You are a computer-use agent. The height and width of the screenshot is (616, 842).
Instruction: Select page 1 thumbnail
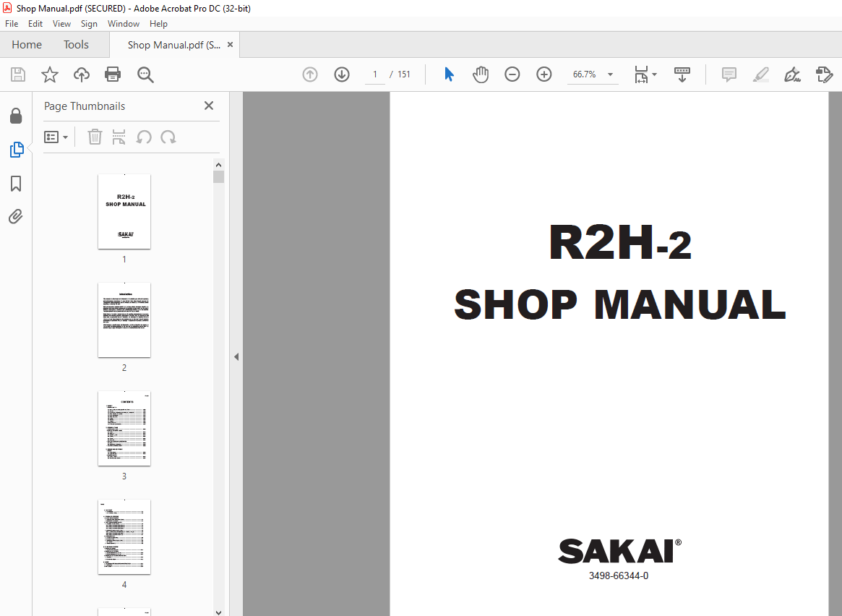coord(124,212)
